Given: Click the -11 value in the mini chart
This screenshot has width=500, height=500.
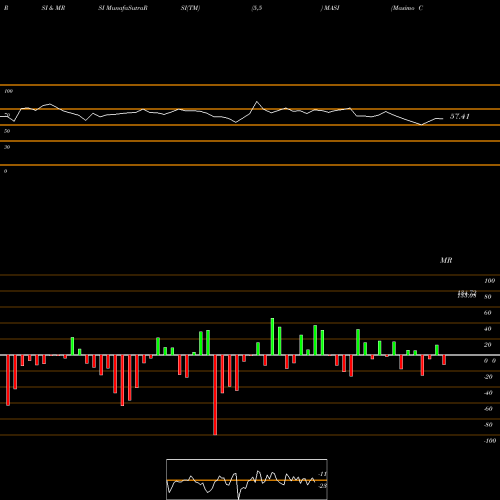Looking at the screenshot, I should [x=322, y=474].
